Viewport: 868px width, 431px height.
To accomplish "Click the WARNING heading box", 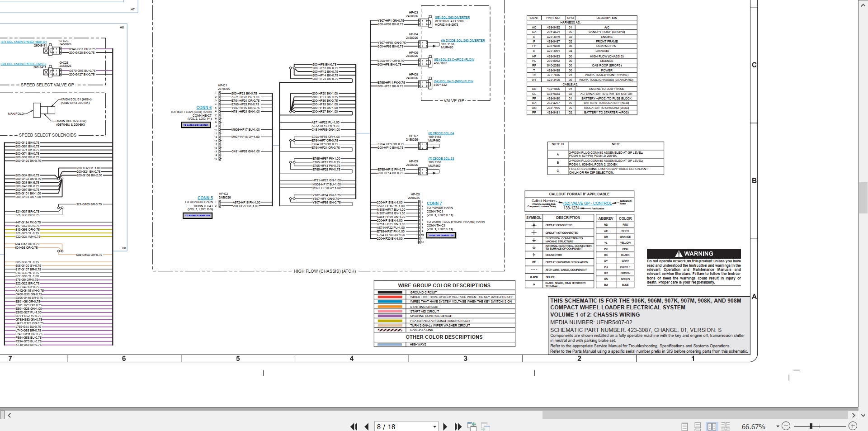I will tap(694, 254).
